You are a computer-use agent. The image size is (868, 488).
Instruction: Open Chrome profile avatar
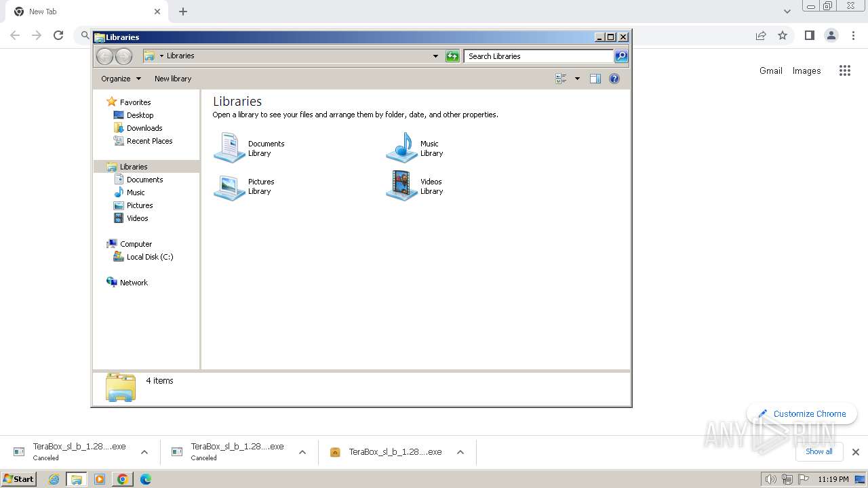coord(831,35)
